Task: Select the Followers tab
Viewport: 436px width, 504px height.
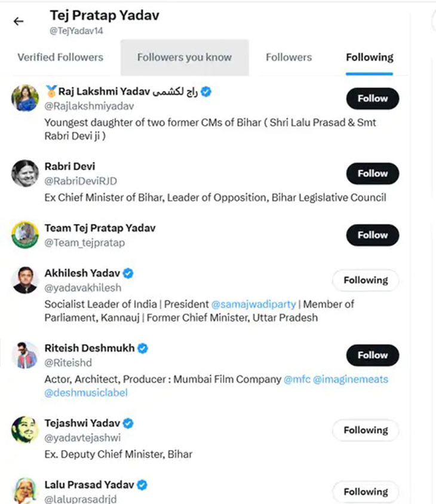Action: pyautogui.click(x=288, y=57)
